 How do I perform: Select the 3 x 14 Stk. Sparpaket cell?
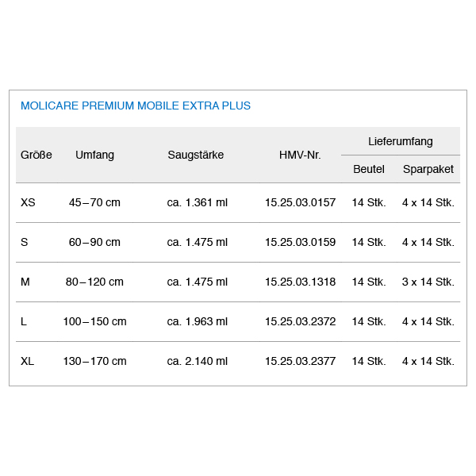(428, 282)
